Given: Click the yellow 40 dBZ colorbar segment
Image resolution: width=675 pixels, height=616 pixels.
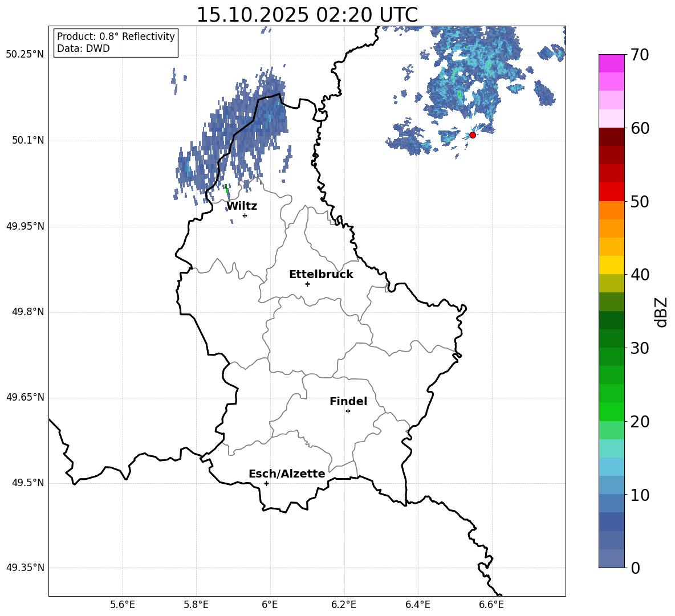Looking at the screenshot, I should pyautogui.click(x=612, y=265).
